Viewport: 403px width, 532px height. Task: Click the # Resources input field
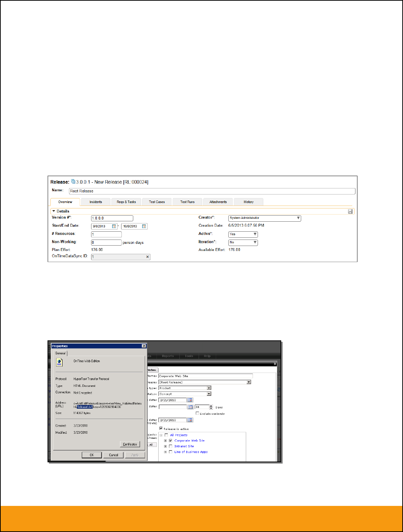[x=106, y=235]
